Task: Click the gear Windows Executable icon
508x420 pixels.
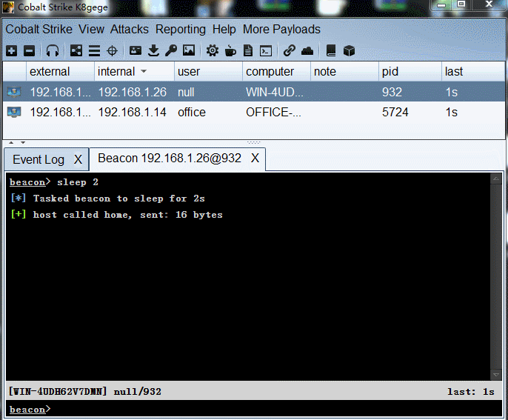Action: tap(213, 51)
